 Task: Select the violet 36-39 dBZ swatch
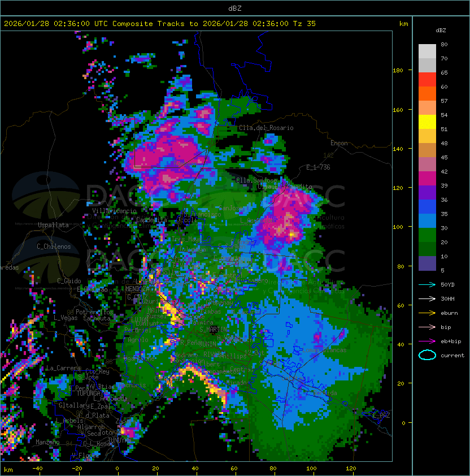[427, 192]
